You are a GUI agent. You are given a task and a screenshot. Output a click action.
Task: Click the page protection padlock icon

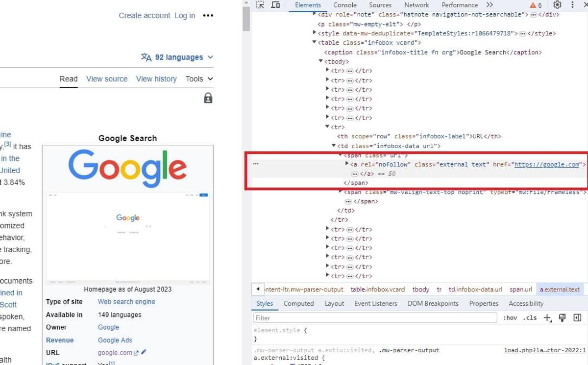pyautogui.click(x=208, y=98)
